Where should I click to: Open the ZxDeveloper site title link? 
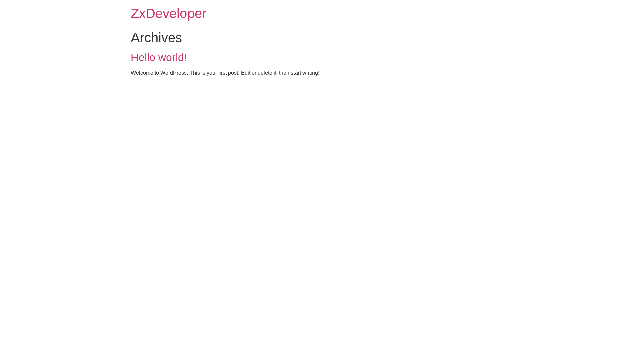[x=168, y=14]
